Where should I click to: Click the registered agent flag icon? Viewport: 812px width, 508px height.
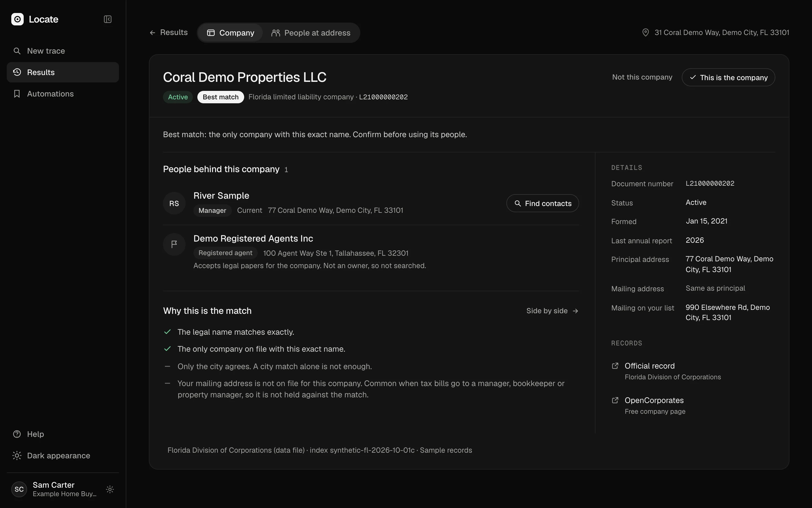coord(174,244)
